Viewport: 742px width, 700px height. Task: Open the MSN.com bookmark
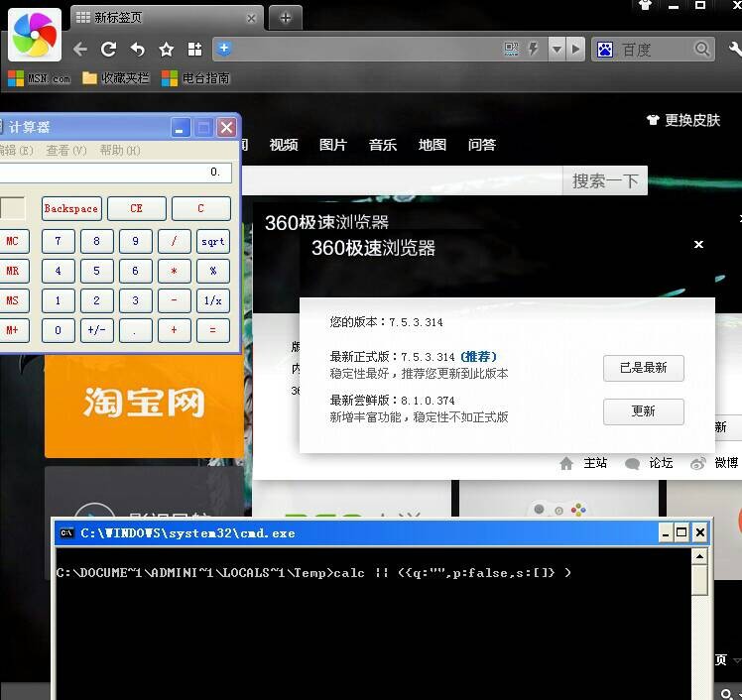click(x=40, y=78)
